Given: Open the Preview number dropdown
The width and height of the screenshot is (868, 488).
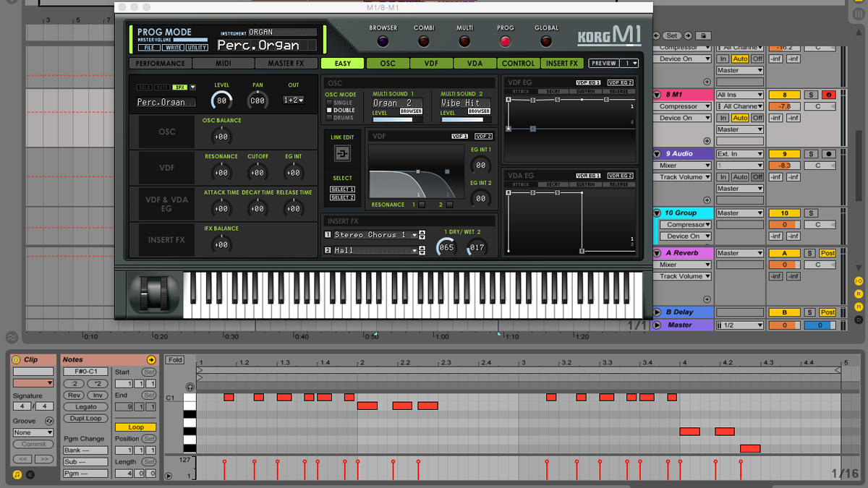Looking at the screenshot, I should [x=629, y=64].
